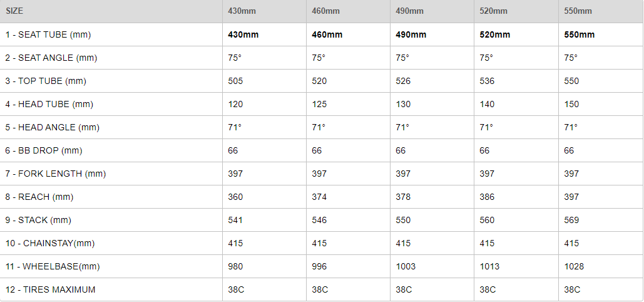Select the '10 - CHAINSTAY(mm)' row label

(x=49, y=243)
